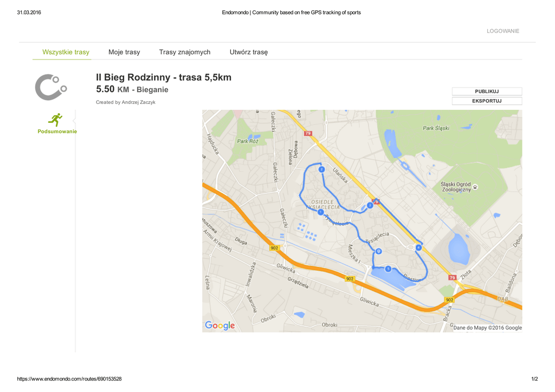Click the route title II Bieg Rodzinny
This screenshot has height=392, width=555.
(x=164, y=77)
